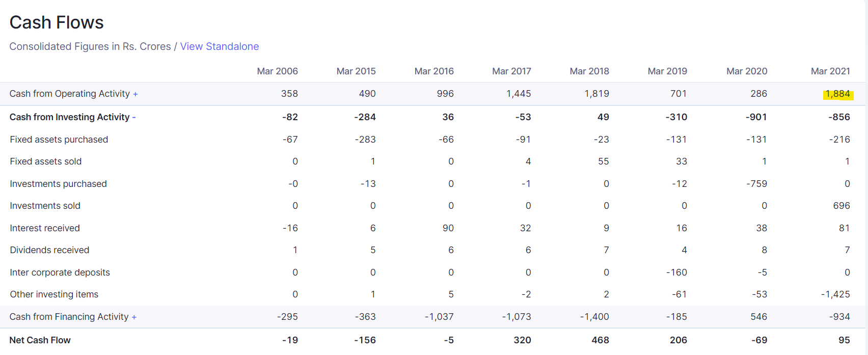Click the Interest received row label
This screenshot has height=355, width=868.
[45, 228]
